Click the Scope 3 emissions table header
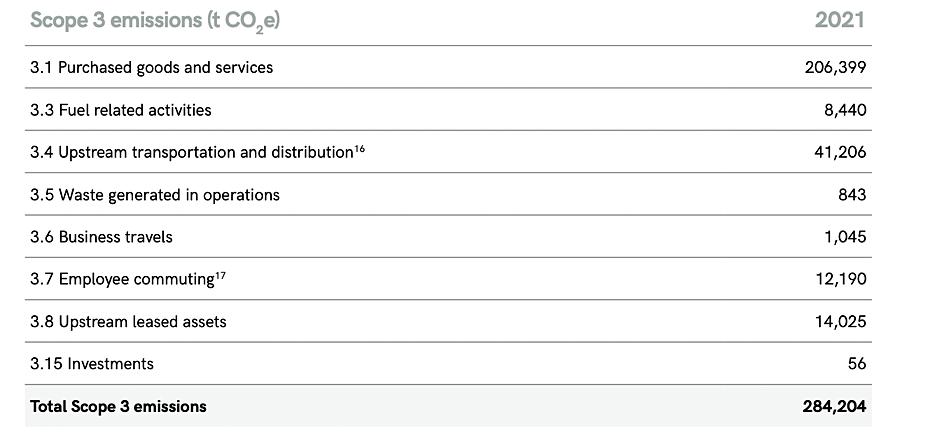Viewport: 937px width, 447px height. [155, 20]
